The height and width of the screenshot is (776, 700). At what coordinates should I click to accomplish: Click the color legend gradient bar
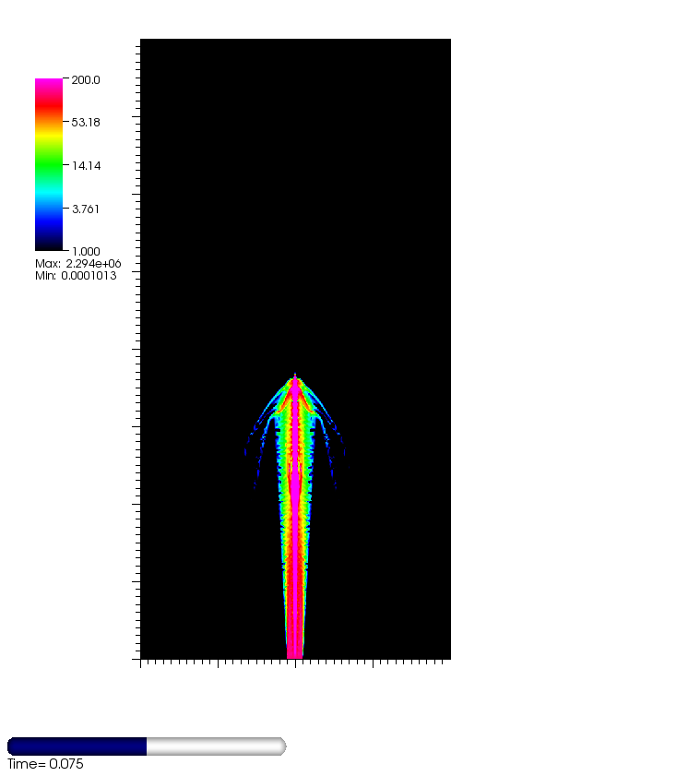tap(49, 164)
